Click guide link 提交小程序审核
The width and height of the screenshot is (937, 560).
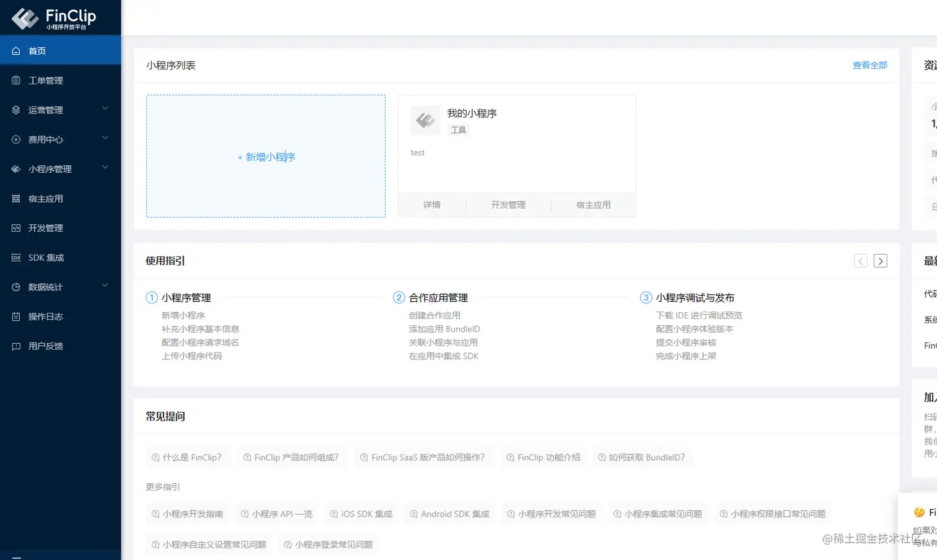pos(686,343)
